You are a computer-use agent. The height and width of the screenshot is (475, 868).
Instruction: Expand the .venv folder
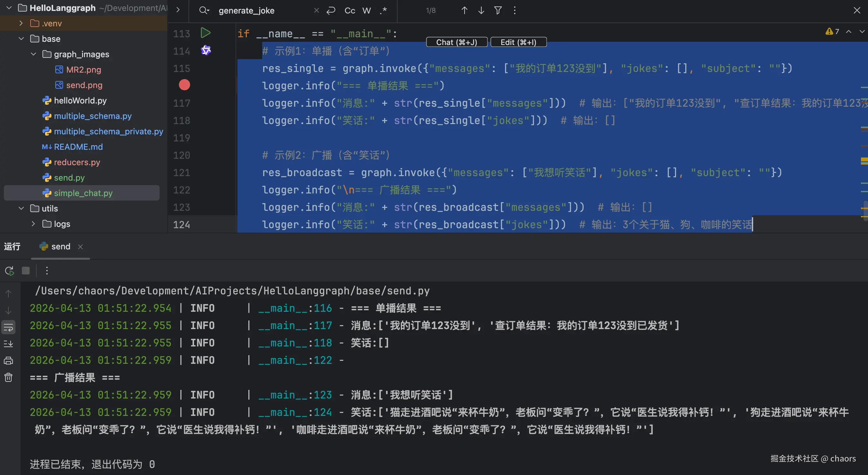[21, 23]
